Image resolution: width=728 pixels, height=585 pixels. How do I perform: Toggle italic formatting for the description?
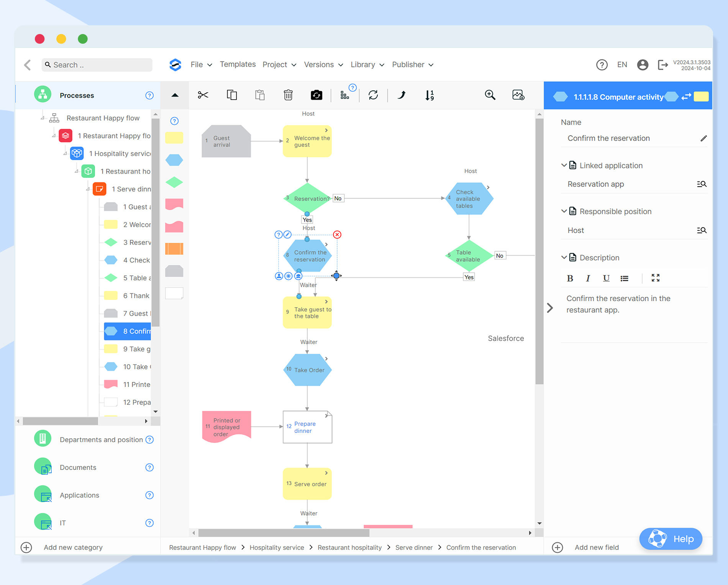click(587, 278)
